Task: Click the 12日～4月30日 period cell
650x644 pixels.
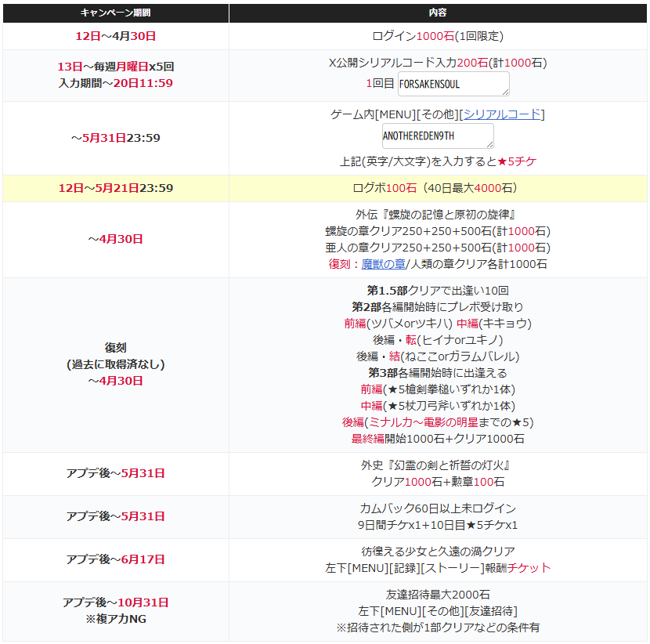Action: 116,36
